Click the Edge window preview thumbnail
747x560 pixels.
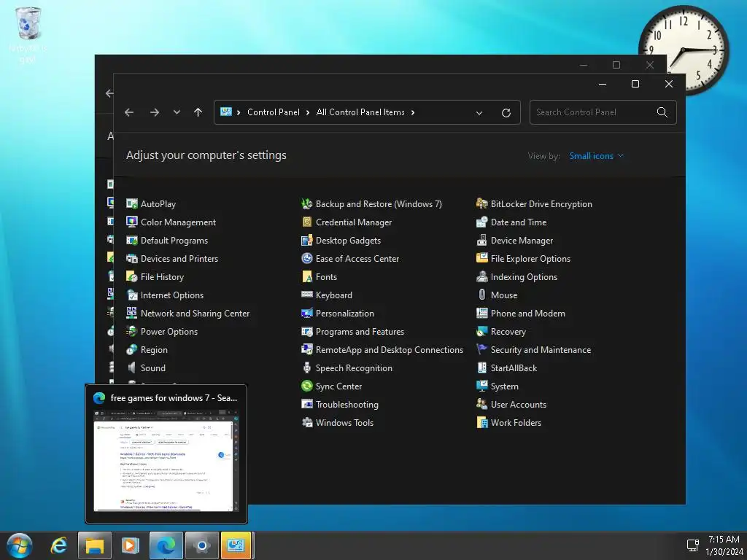tap(166, 461)
